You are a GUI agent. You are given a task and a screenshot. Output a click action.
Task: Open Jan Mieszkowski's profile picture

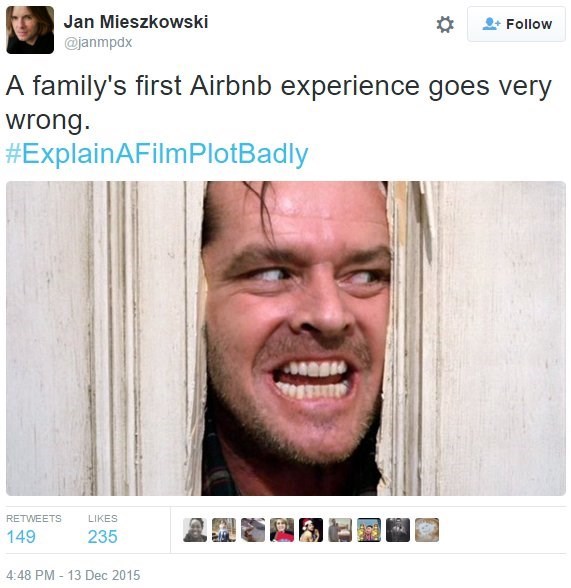(30, 30)
